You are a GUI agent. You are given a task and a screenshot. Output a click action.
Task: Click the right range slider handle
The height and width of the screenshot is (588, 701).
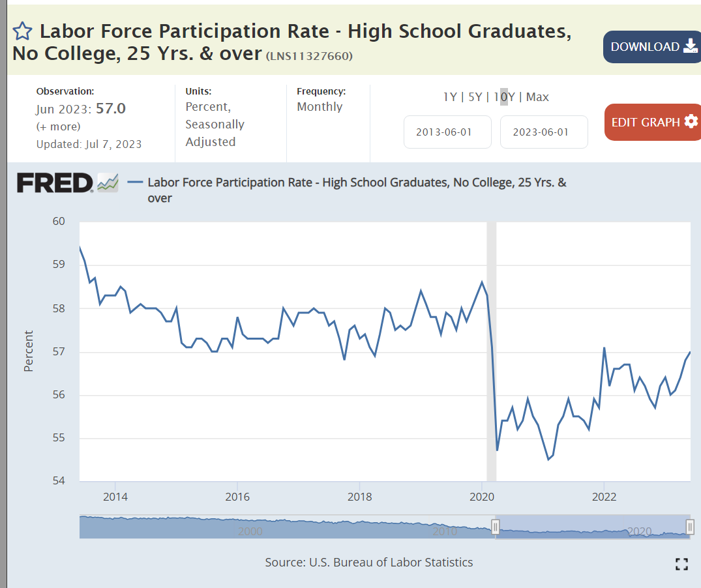pos(690,527)
